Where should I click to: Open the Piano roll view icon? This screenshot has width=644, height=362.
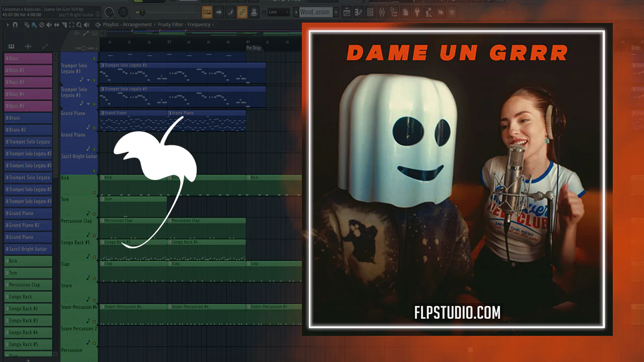coord(359,12)
